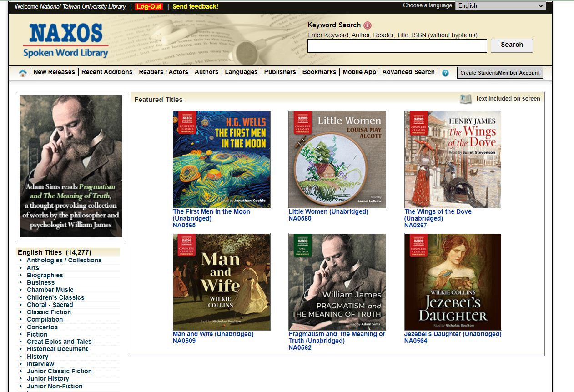The height and width of the screenshot is (392, 574).
Task: Open the Mobile App menu item
Action: [x=359, y=72]
